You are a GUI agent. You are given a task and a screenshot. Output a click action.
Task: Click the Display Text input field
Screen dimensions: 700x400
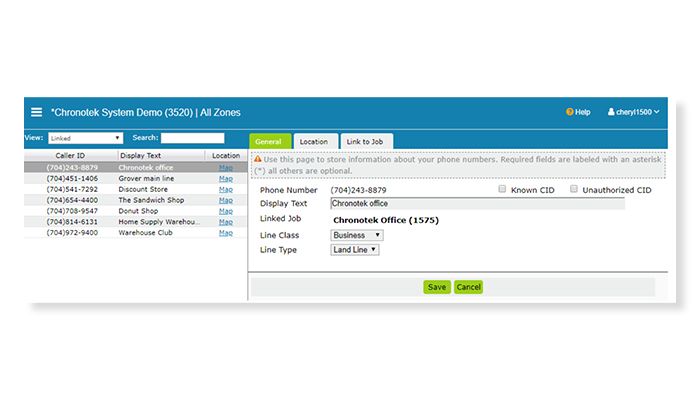(477, 204)
